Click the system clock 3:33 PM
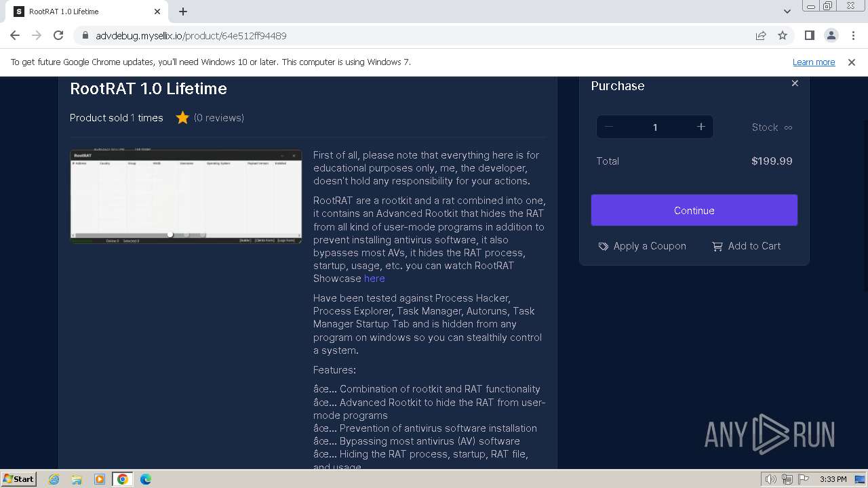Screen dimensions: 868x488 833,479
